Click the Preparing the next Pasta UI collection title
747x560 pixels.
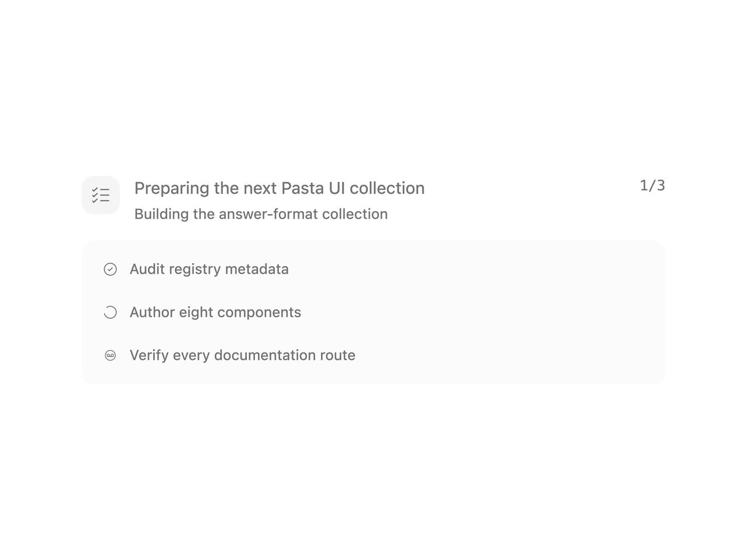coord(280,188)
